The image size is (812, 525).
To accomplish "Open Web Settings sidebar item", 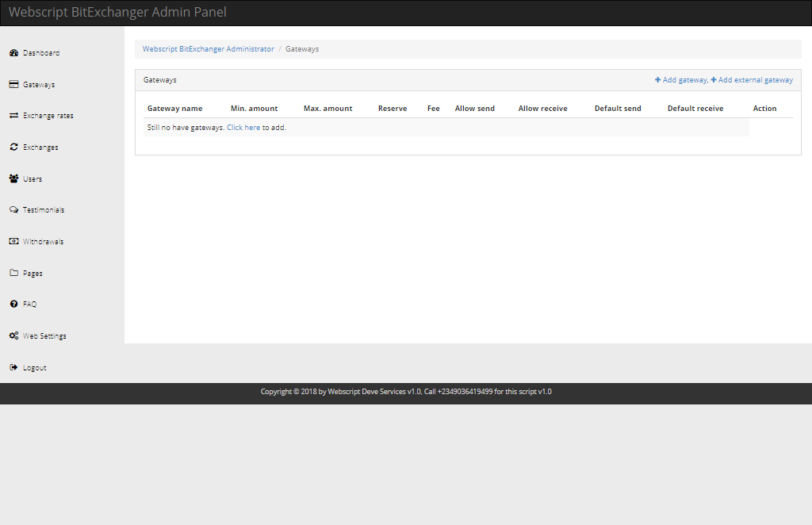I will tap(44, 335).
